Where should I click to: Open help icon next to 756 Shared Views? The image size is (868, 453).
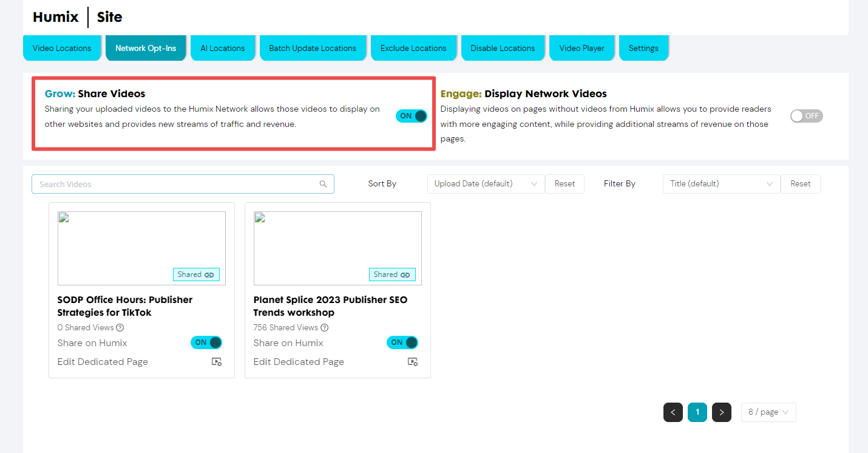coord(325,328)
